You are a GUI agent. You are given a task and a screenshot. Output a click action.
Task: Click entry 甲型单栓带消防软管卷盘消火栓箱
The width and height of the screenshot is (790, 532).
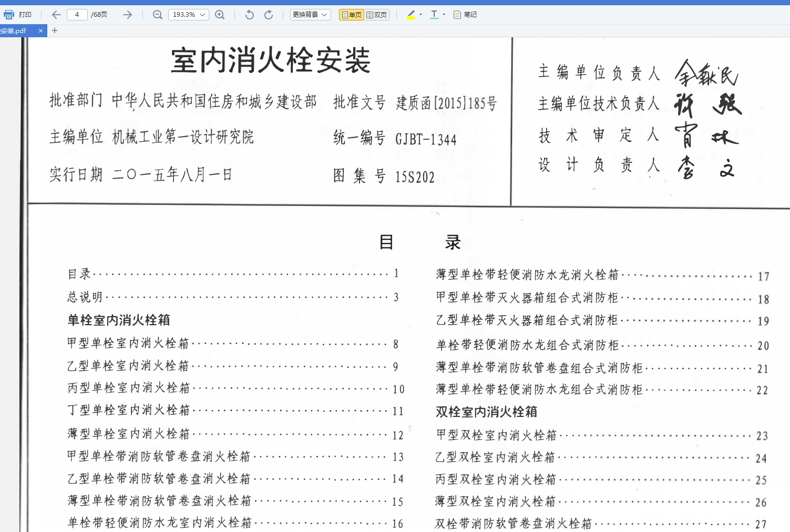point(235,456)
